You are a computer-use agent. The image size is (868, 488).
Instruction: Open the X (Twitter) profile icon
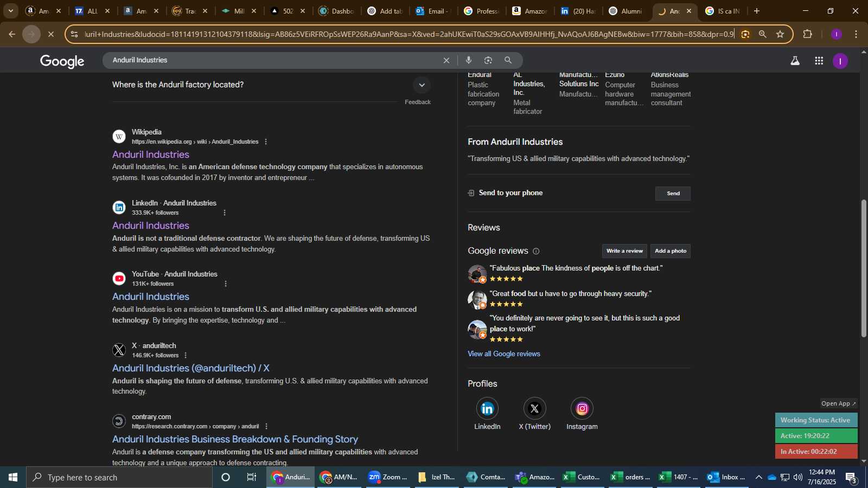[534, 408]
